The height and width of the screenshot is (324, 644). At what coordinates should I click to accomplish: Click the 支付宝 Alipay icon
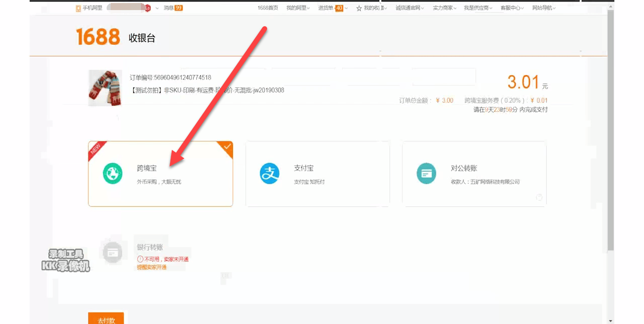pos(269,173)
